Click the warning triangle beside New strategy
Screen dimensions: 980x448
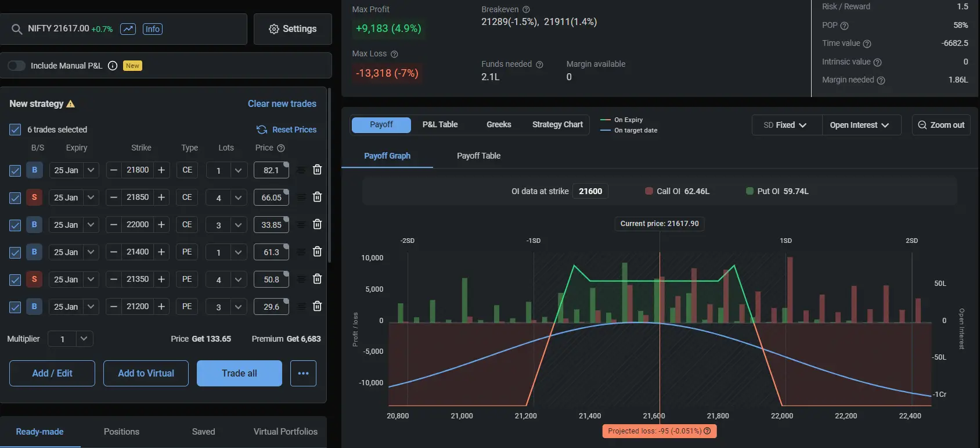[x=71, y=104]
